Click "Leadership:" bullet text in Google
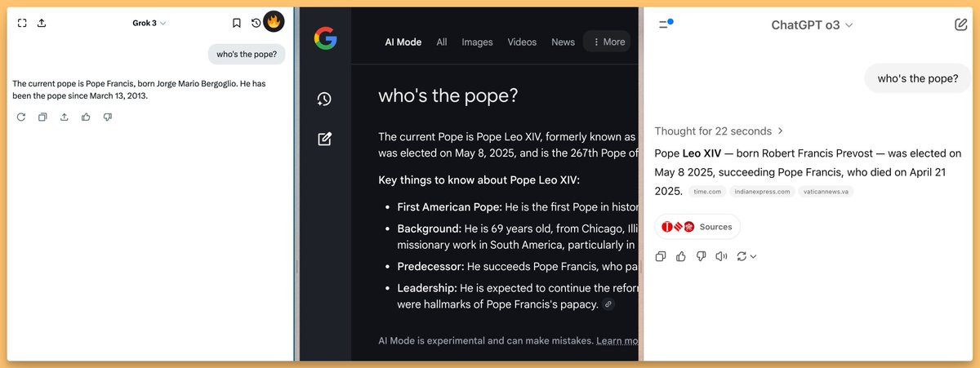Viewport: 980px width, 368px height. (x=427, y=288)
